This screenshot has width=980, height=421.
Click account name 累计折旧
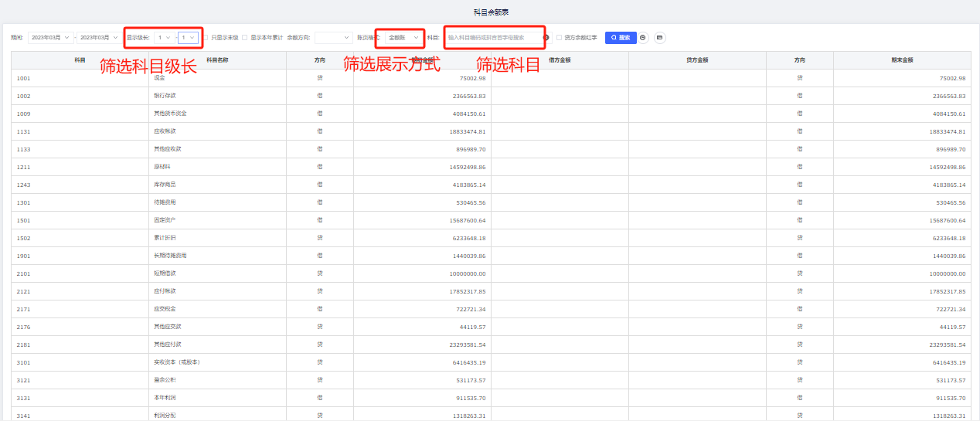pyautogui.click(x=165, y=238)
